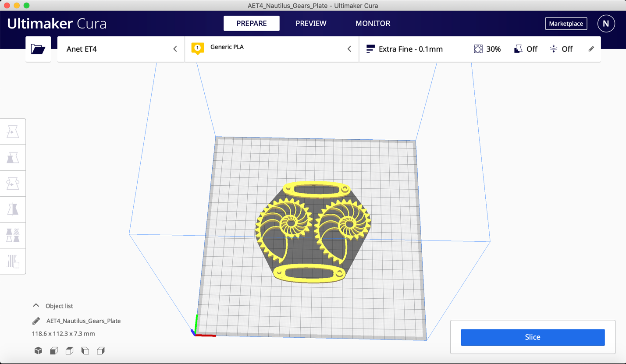626x364 pixels.
Task: Switch to the PREVIEW stage
Action: point(311,24)
